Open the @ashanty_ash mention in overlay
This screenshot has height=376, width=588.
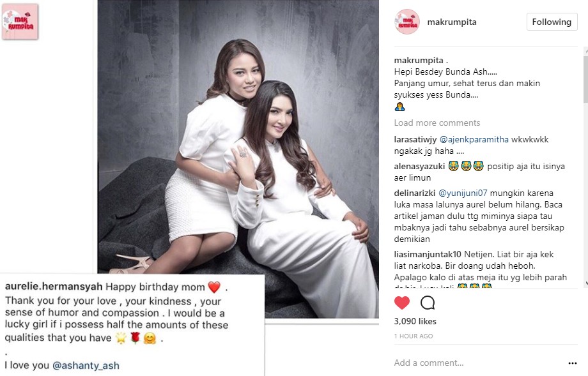point(86,366)
